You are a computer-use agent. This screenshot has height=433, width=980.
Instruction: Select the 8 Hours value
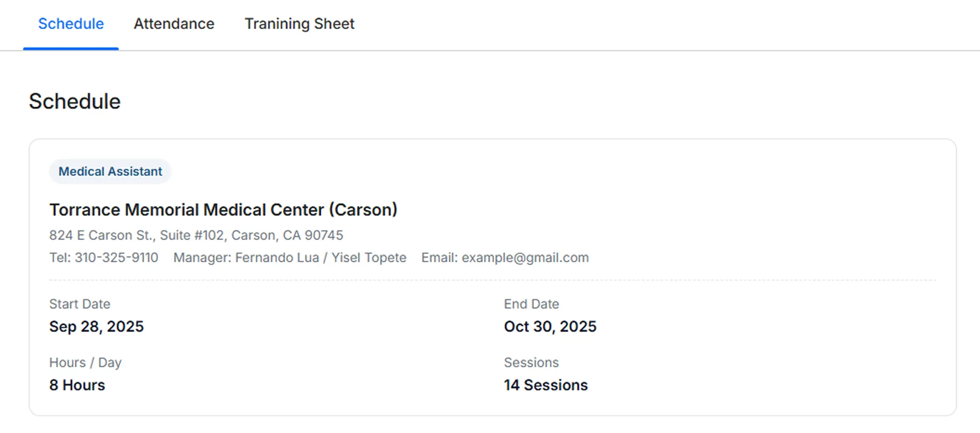(77, 385)
